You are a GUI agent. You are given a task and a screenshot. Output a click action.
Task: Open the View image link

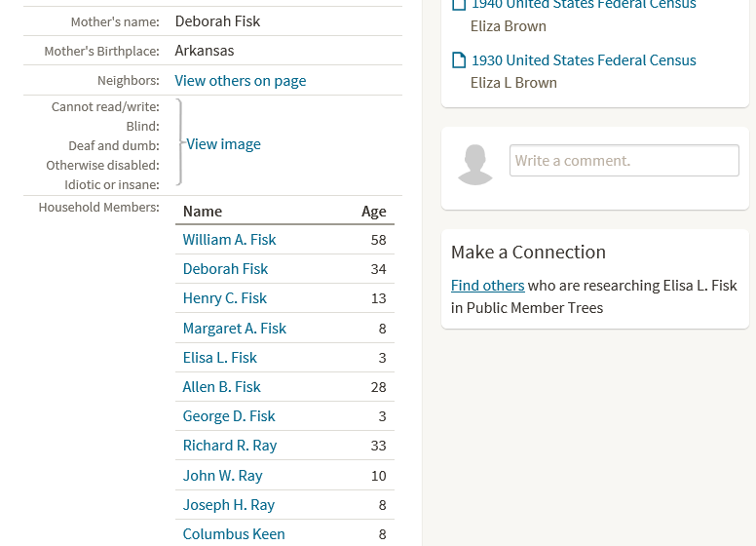223,144
